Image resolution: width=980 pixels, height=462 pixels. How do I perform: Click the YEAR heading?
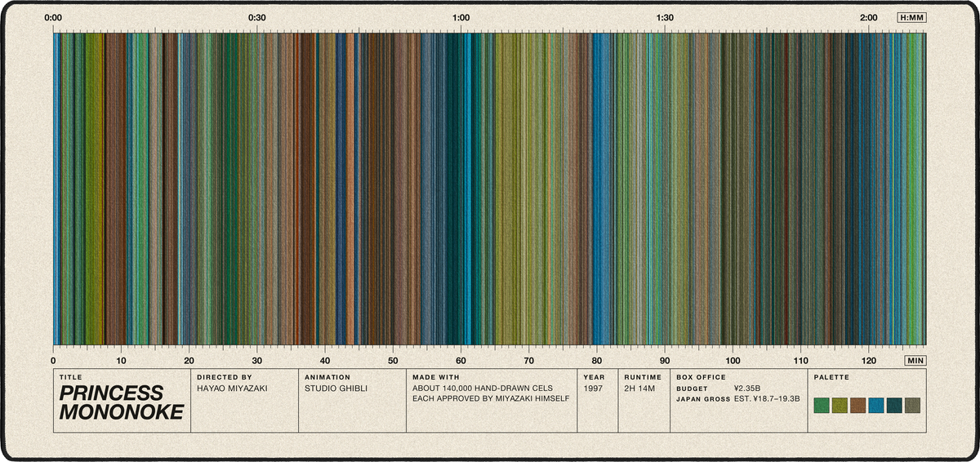pyautogui.click(x=595, y=378)
